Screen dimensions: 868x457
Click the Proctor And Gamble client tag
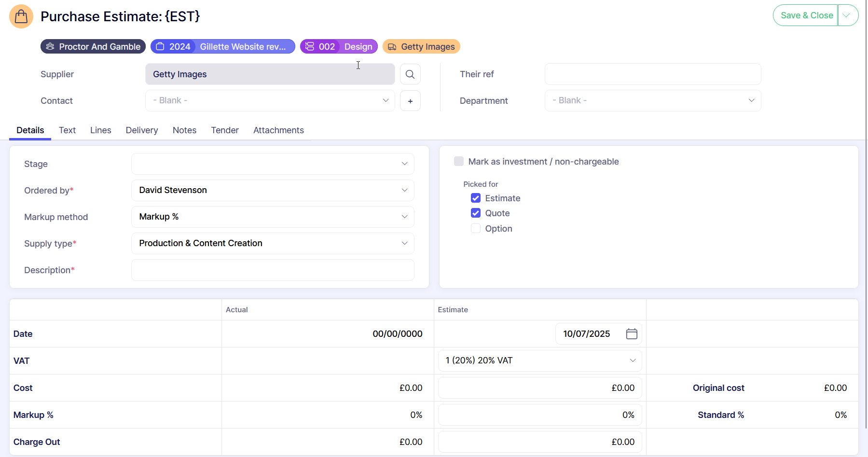(x=93, y=47)
